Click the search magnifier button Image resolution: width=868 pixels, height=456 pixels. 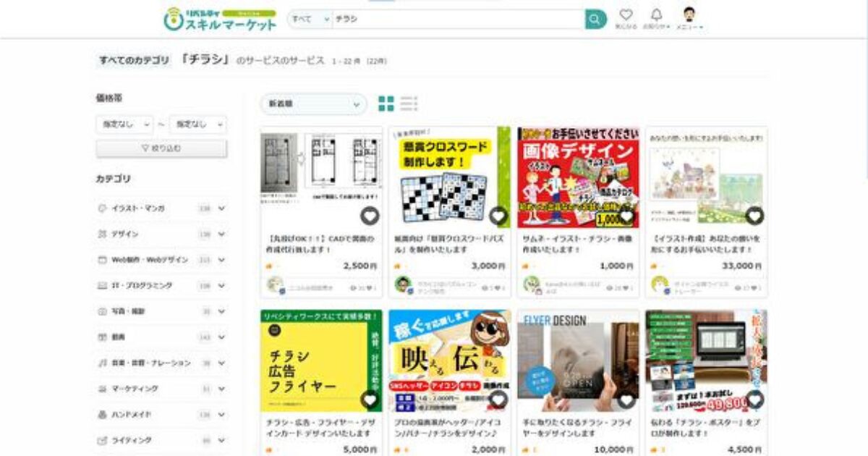point(595,20)
